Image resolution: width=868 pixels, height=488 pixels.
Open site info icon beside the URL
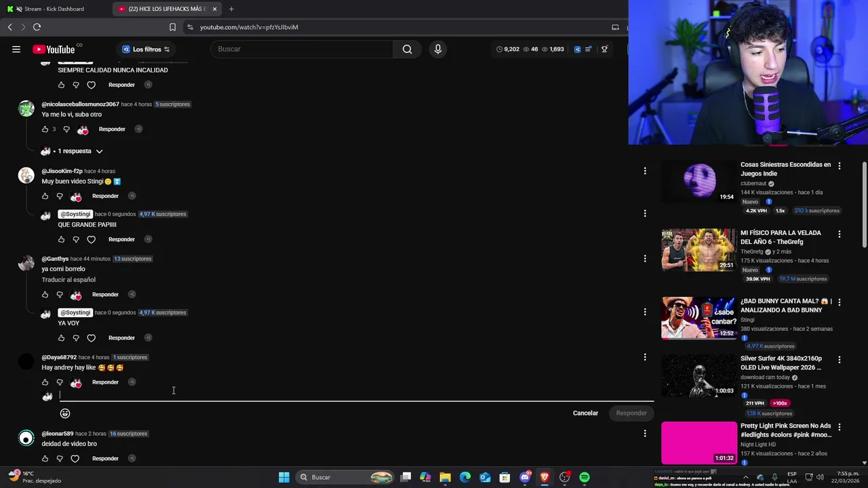click(190, 27)
